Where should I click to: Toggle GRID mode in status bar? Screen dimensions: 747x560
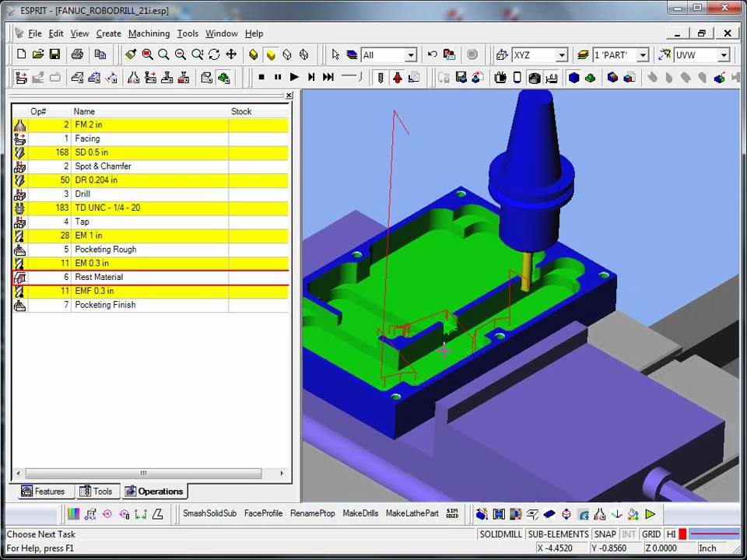651,534
